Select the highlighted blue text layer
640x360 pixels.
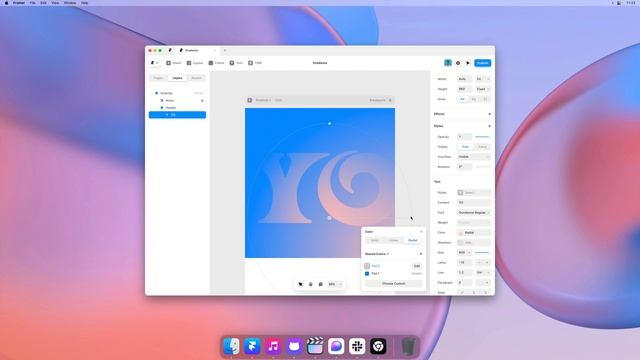click(177, 115)
